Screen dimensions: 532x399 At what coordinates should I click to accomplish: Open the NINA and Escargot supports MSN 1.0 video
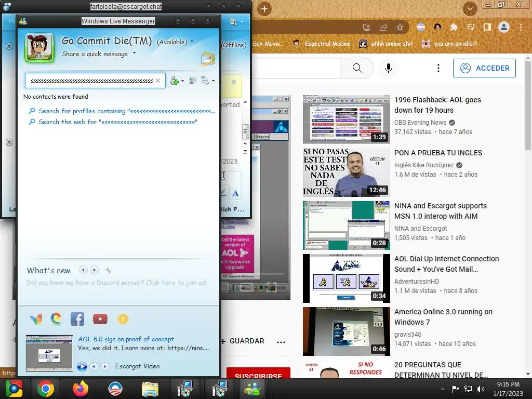click(441, 211)
